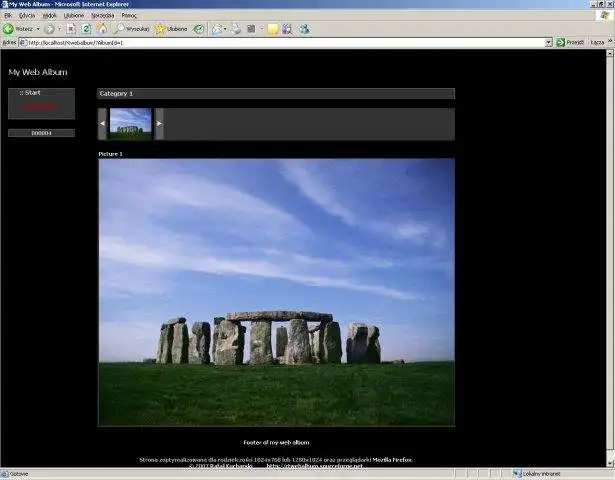
Task: Click the Gotowe status bar text
Action: [x=19, y=474]
